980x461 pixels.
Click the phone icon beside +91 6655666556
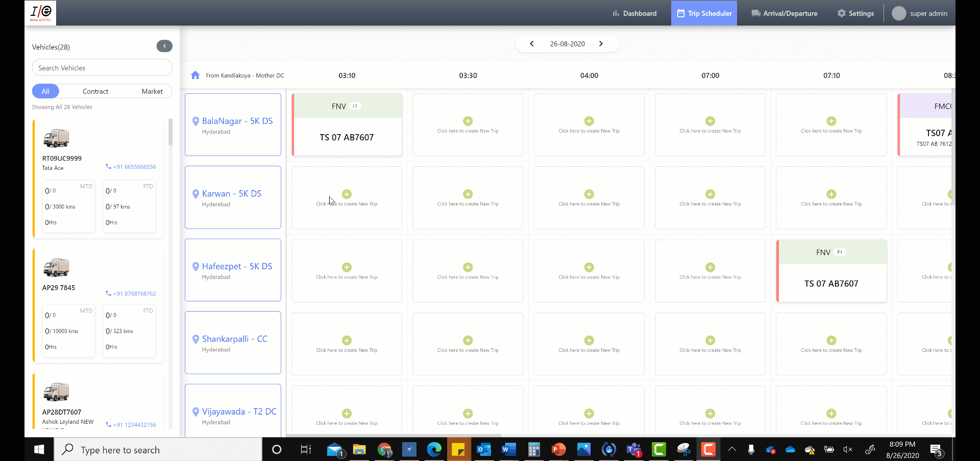[x=108, y=166]
